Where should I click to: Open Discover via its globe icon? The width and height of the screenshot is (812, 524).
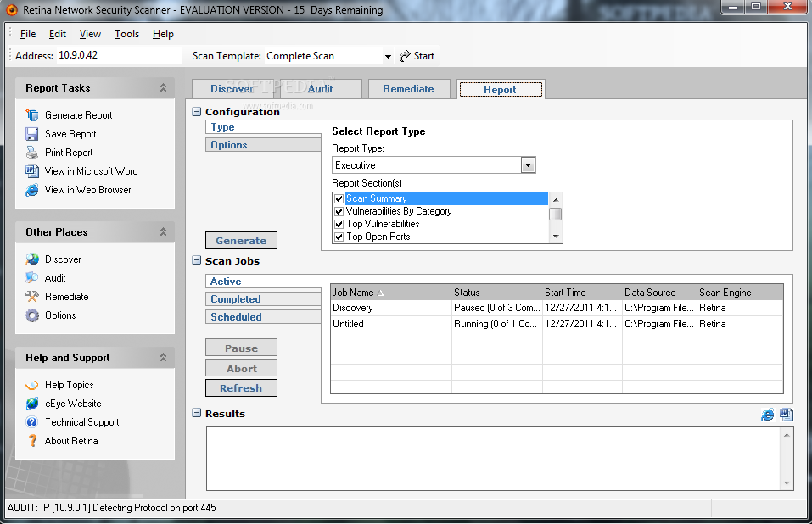coord(32,259)
